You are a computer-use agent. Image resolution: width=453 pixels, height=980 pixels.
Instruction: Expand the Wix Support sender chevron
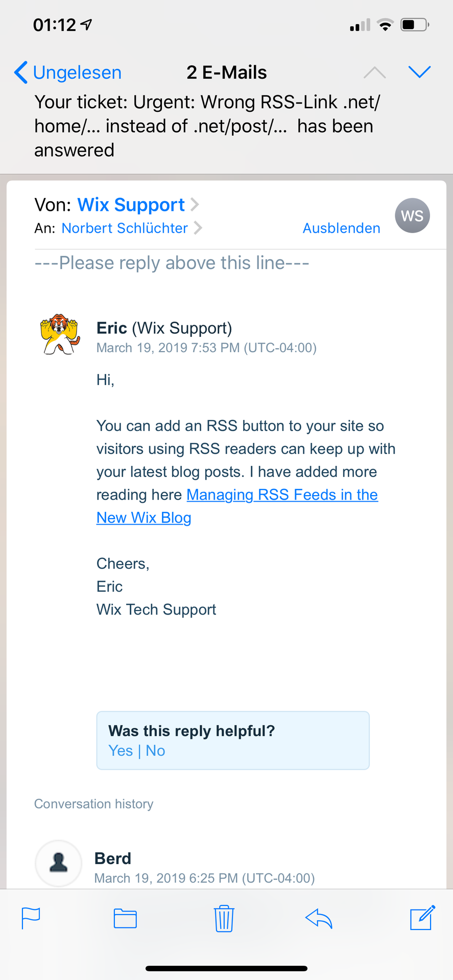point(195,205)
